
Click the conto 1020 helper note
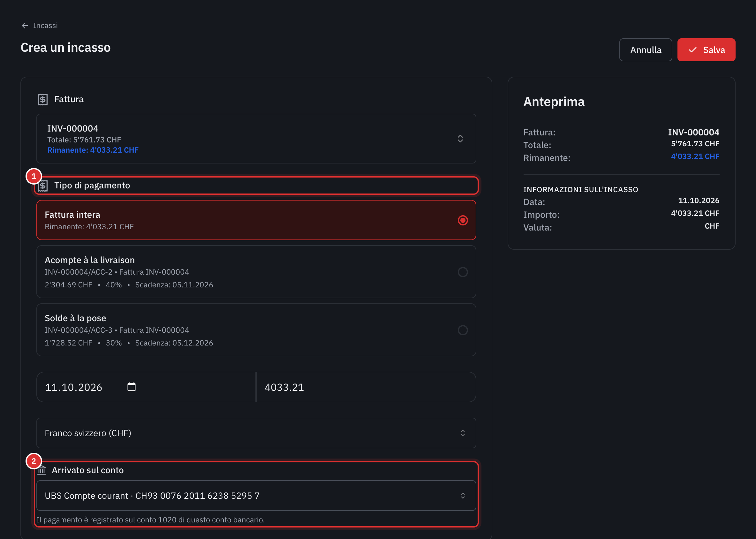click(x=150, y=520)
